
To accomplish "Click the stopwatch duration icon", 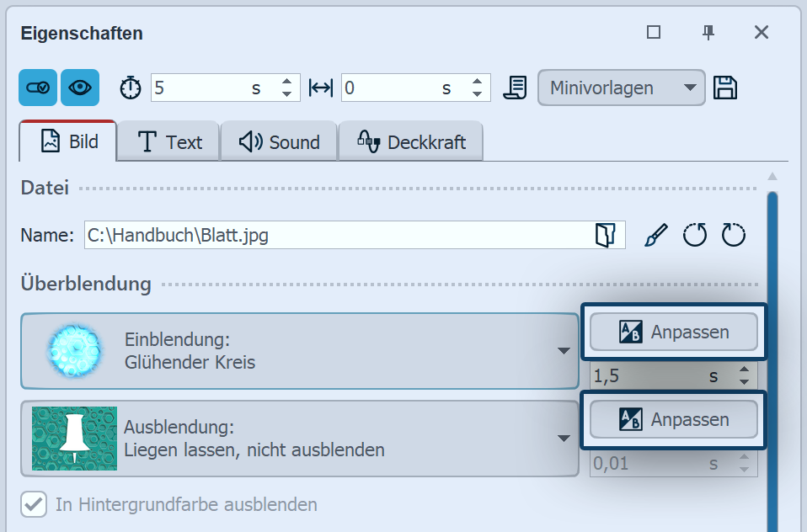I will coord(130,87).
